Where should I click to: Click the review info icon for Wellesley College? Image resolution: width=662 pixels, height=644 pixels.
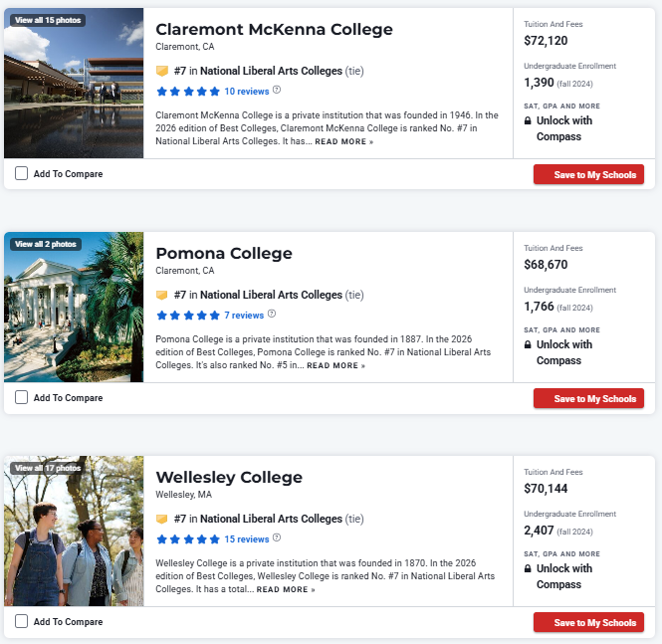277,538
